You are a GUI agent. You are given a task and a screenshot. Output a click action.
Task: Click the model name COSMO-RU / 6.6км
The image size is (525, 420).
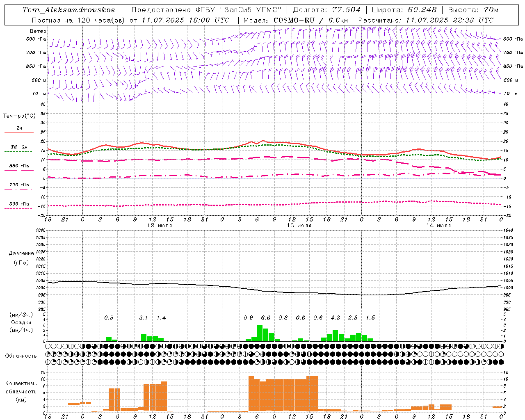pyautogui.click(x=310, y=20)
